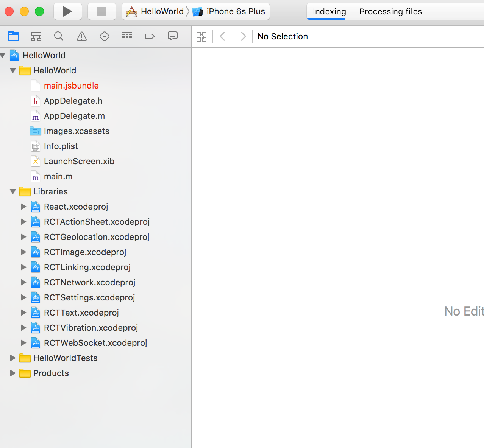Click the Indexing activity status area
The width and height of the screenshot is (484, 448).
pos(329,12)
